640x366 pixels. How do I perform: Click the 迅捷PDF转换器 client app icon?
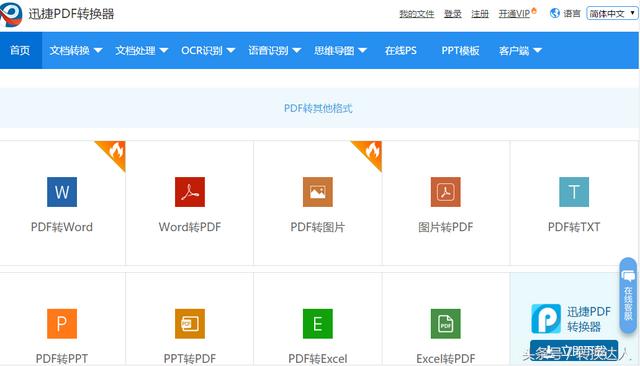click(x=546, y=319)
